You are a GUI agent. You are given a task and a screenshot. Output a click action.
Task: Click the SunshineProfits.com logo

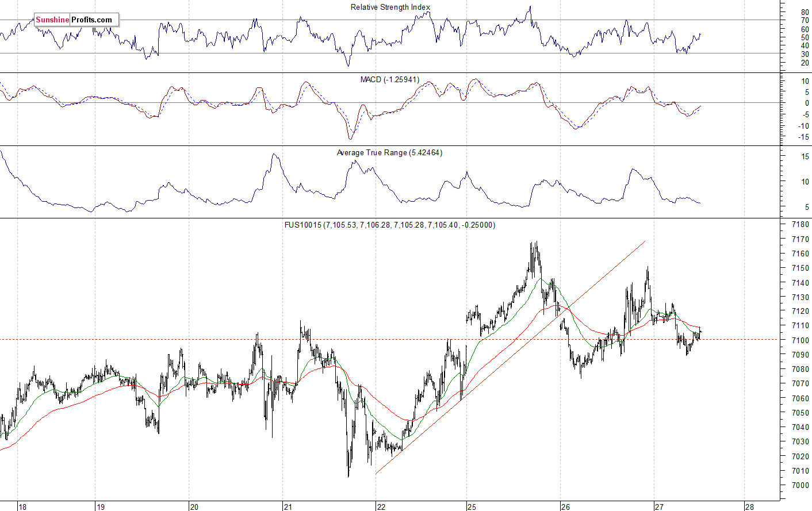click(76, 20)
